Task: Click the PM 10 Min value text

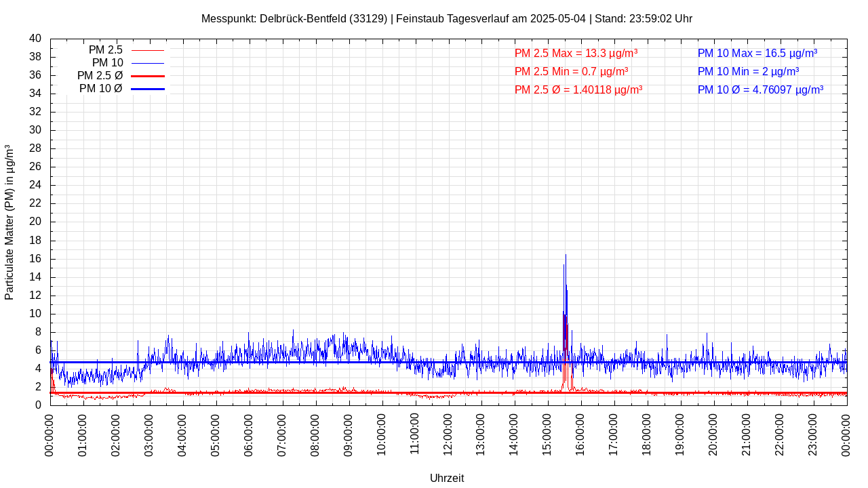Action: click(748, 71)
